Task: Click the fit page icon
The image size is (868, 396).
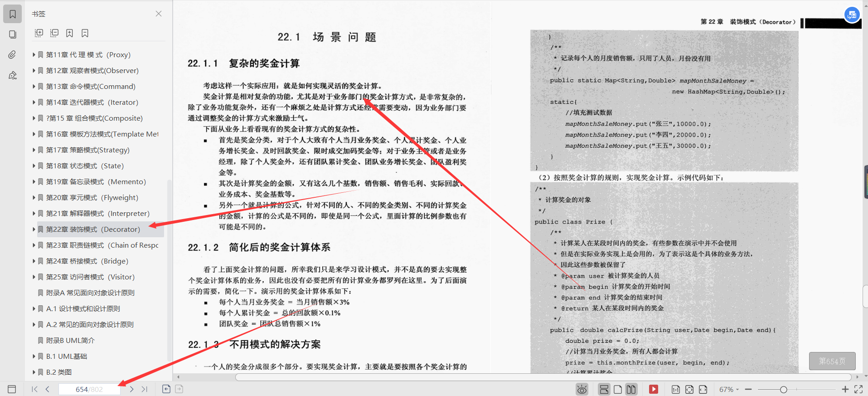Action: click(x=689, y=389)
